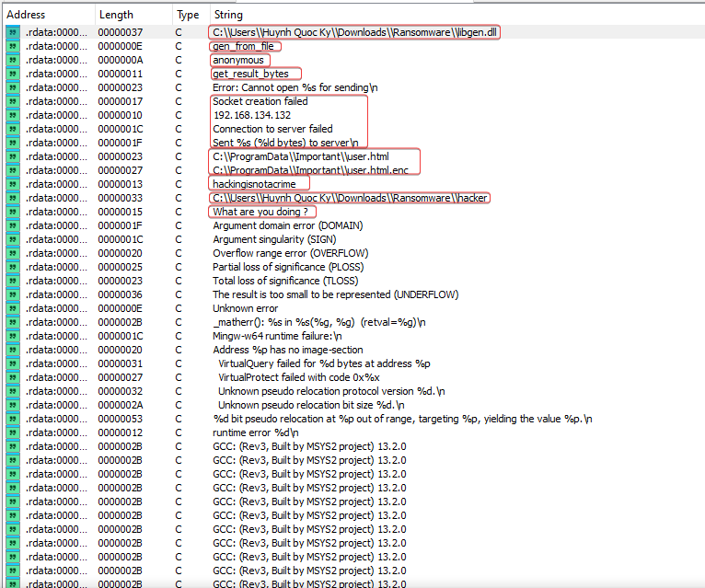
Task: Select the 'gen_from_file' string
Action: point(243,46)
